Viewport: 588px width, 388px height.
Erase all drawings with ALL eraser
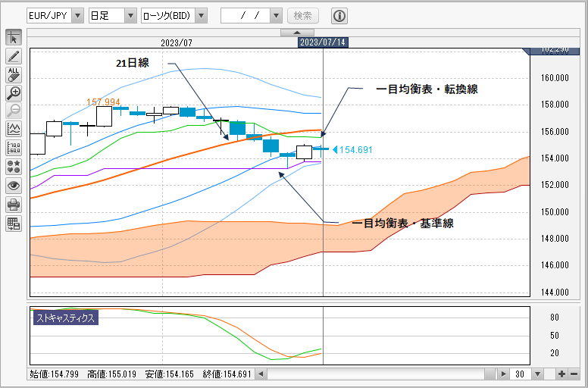(x=14, y=74)
